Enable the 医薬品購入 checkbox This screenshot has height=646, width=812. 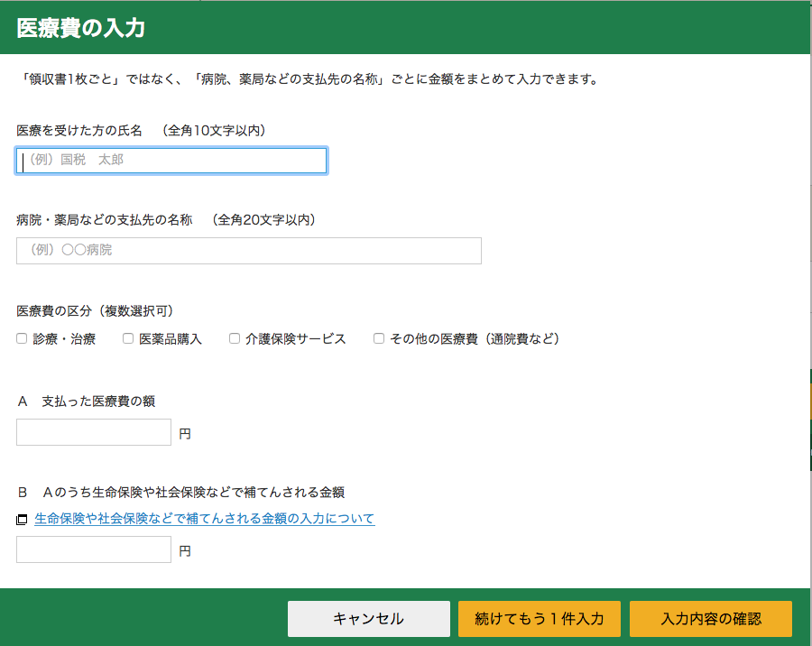128,339
